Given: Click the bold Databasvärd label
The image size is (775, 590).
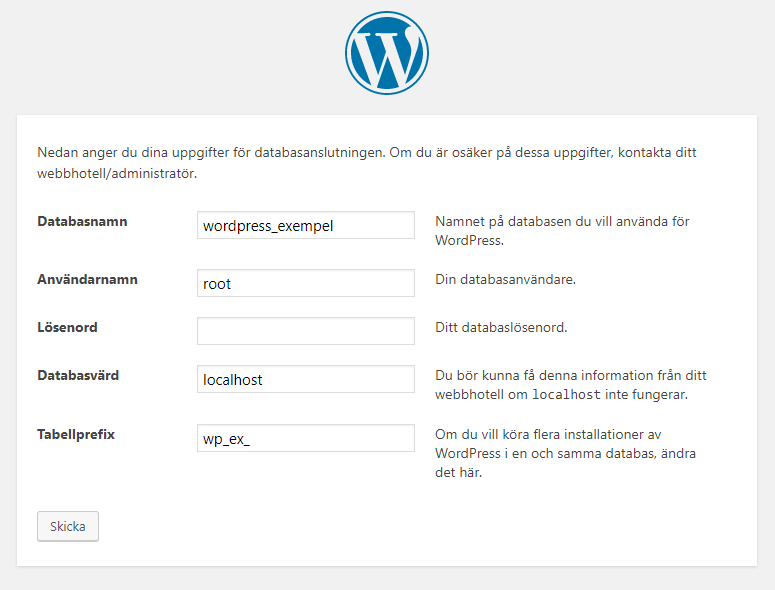Looking at the screenshot, I should pos(78,375).
